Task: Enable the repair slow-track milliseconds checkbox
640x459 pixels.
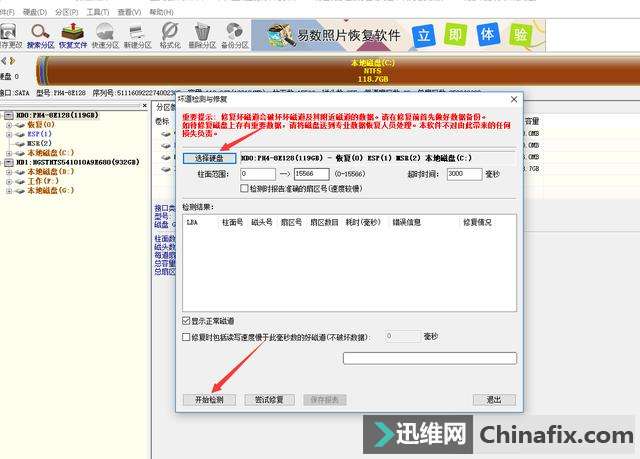Action: click(186, 337)
